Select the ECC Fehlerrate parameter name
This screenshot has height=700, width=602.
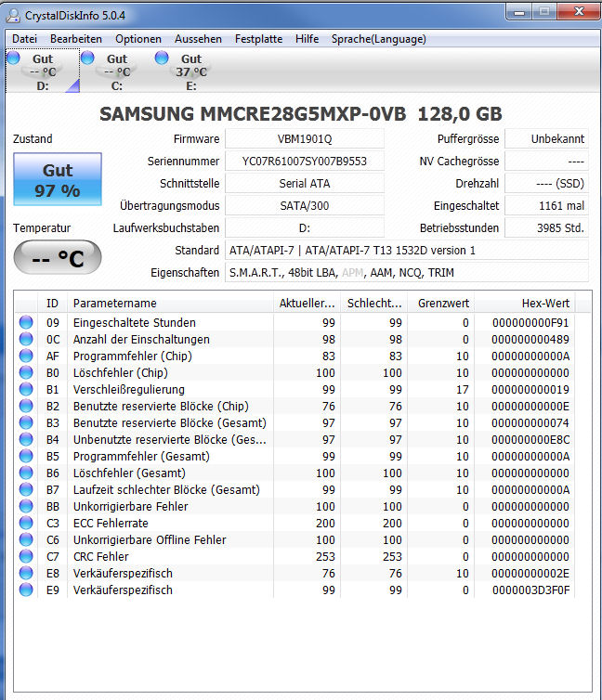pyautogui.click(x=111, y=524)
